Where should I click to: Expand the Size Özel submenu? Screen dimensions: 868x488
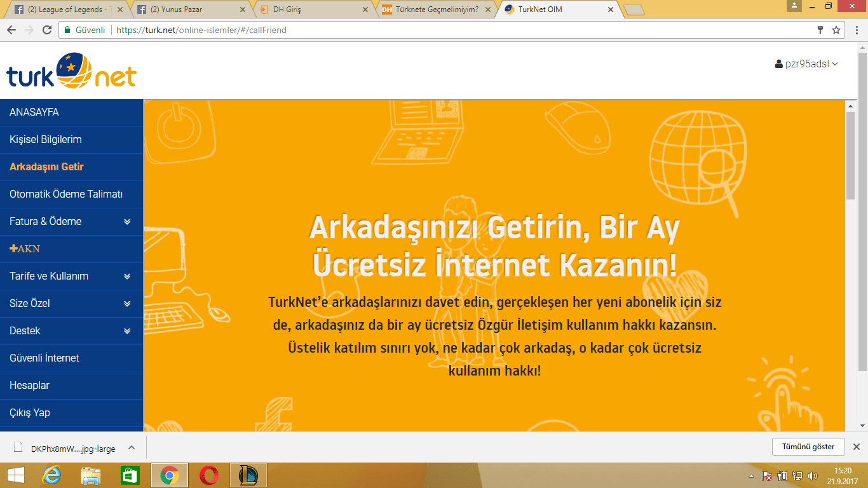[x=127, y=304]
